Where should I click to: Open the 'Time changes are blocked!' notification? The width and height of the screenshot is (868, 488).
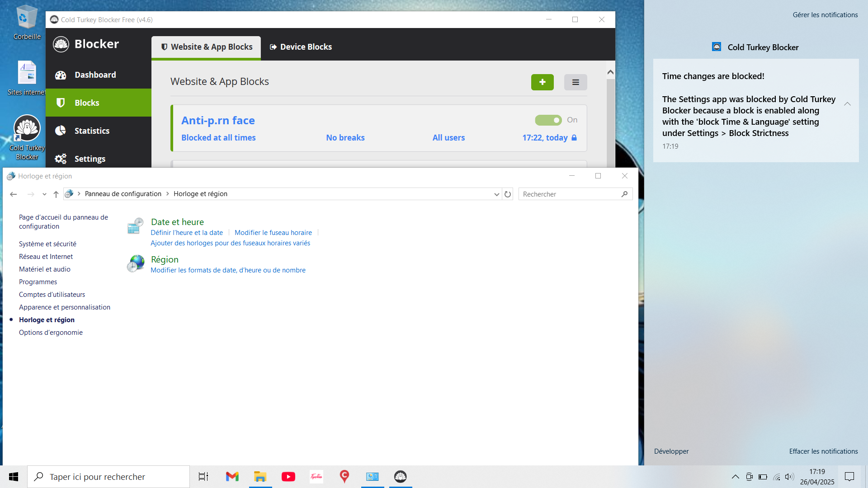756,110
